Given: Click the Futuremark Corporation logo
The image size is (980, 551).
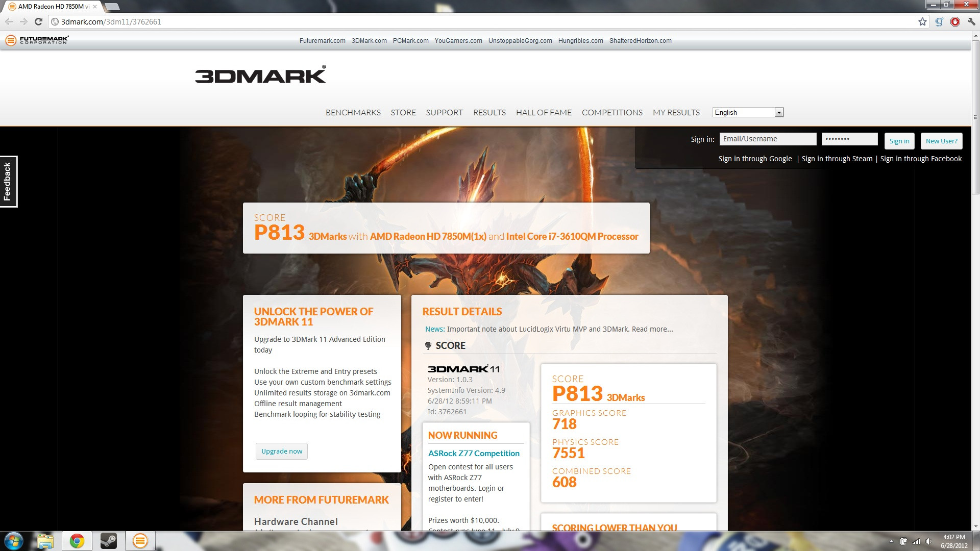Looking at the screenshot, I should (37, 40).
